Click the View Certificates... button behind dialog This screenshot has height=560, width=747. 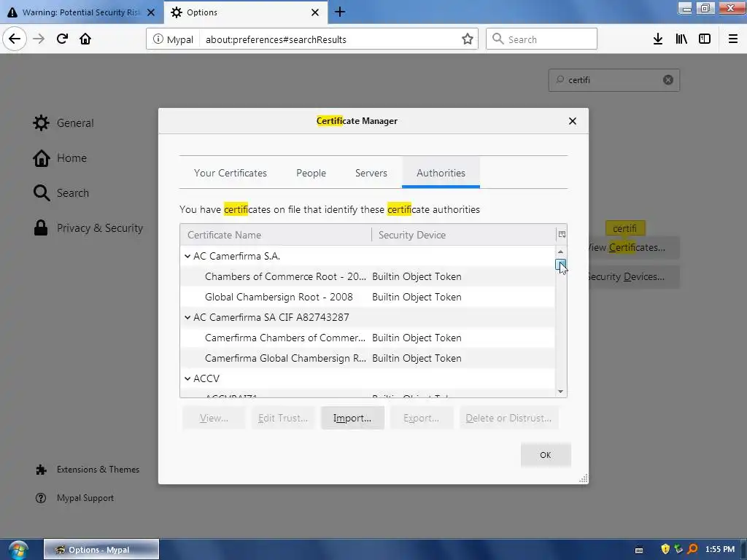[634, 248]
